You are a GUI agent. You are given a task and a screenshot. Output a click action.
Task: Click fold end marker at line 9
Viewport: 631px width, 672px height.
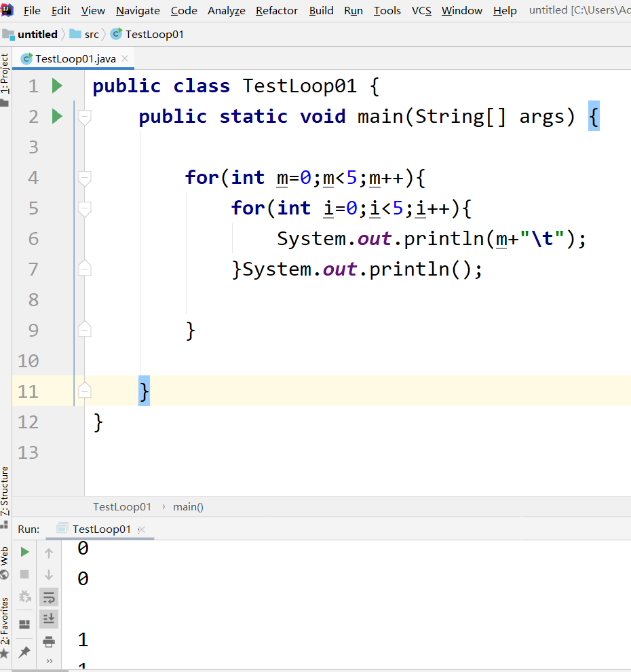click(84, 330)
